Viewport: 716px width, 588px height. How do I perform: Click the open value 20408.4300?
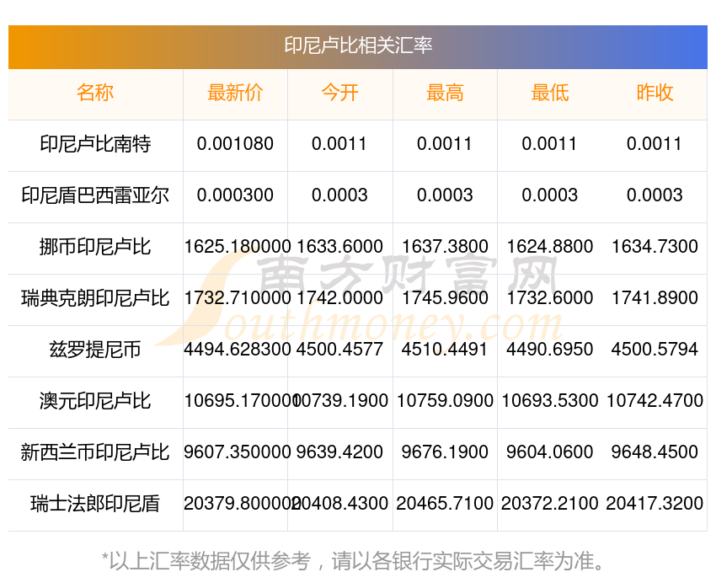coord(340,504)
